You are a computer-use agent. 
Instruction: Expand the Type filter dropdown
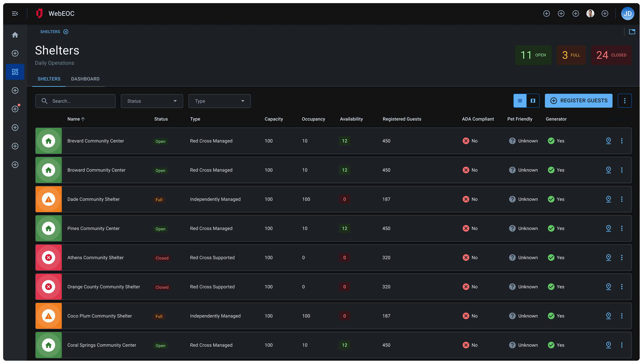pyautogui.click(x=219, y=101)
